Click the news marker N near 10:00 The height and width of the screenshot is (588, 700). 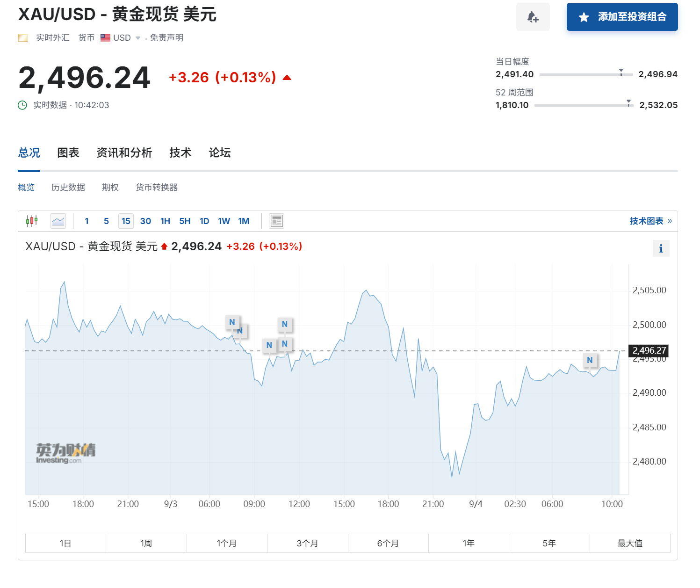click(590, 360)
